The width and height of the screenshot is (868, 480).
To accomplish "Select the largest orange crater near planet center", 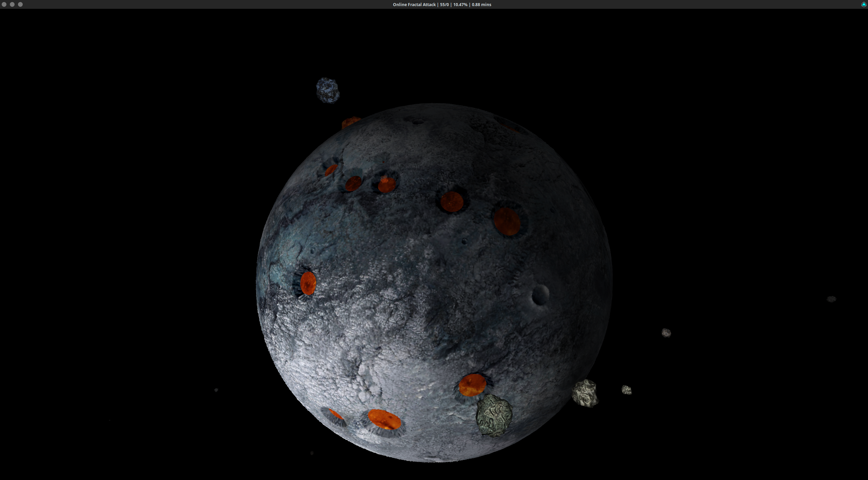I will [x=507, y=222].
